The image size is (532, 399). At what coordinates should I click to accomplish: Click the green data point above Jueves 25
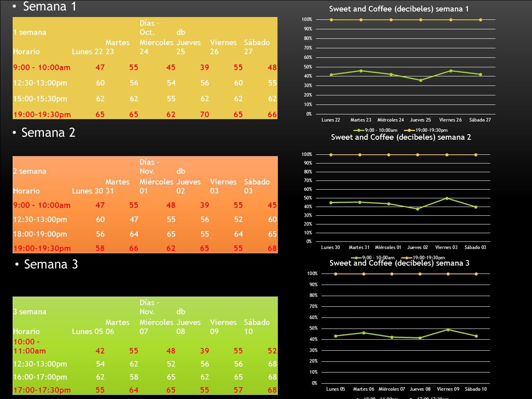(x=421, y=80)
